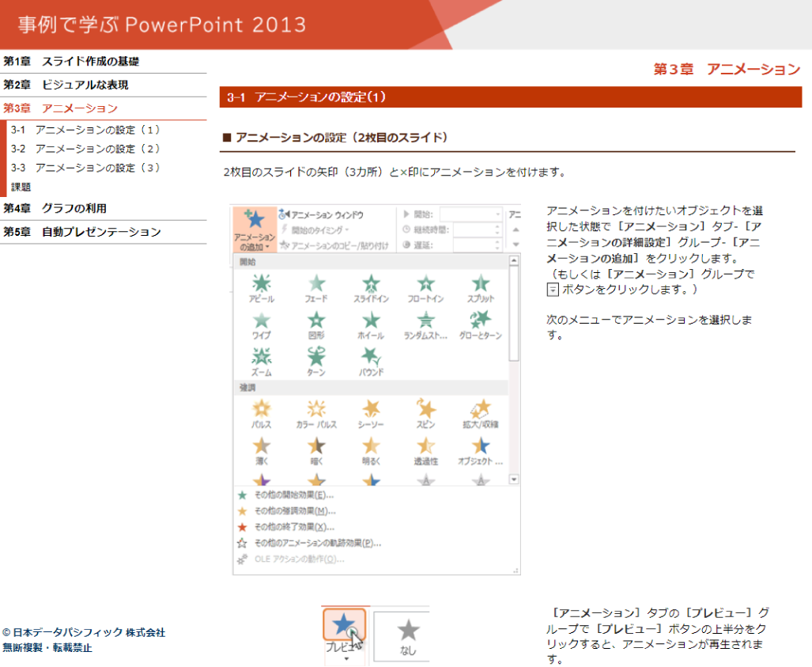The height and width of the screenshot is (667, 812).
Task: Select the なし animation thumbnail
Action: [x=408, y=636]
